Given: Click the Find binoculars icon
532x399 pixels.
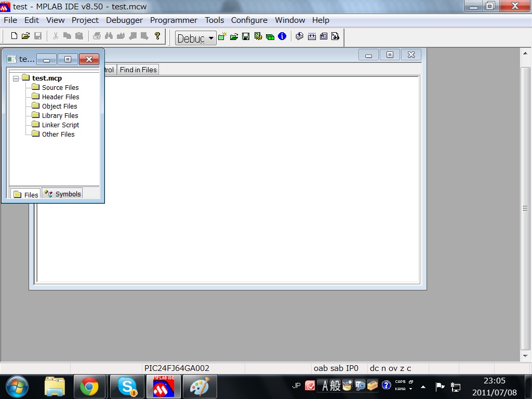Looking at the screenshot, I should (109, 36).
